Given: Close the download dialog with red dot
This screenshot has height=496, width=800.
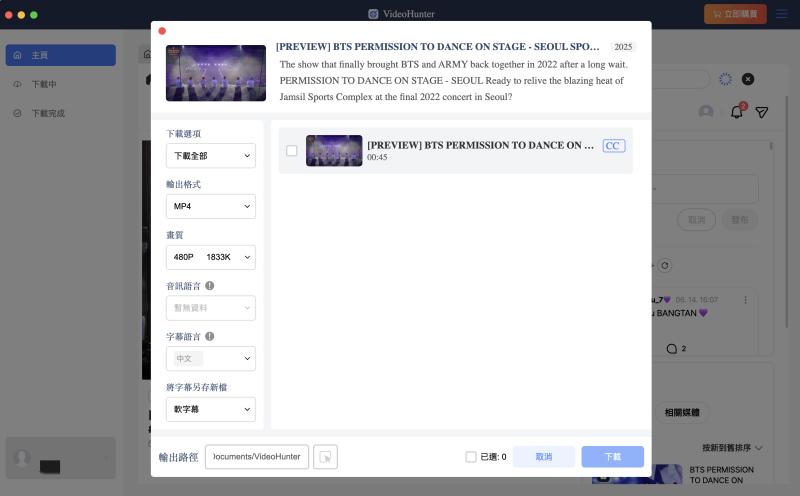Looking at the screenshot, I should coord(162,31).
